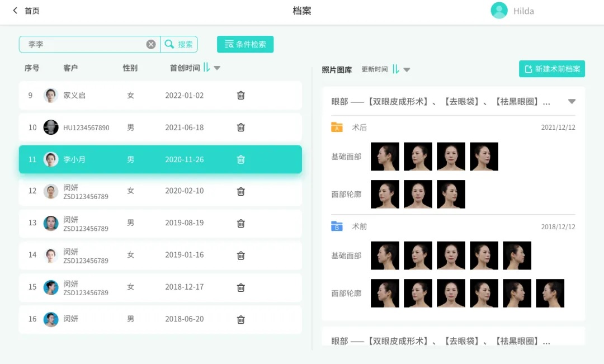Click the 搜索 button

(179, 45)
